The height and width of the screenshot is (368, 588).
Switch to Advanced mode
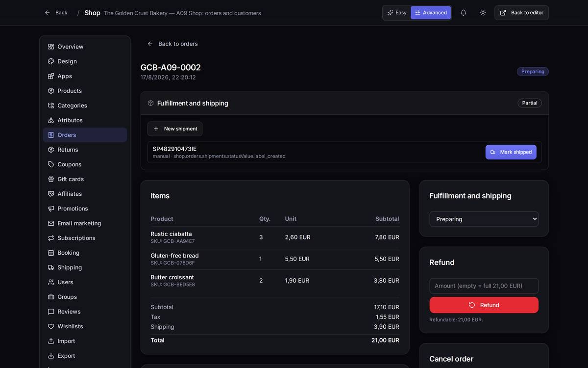pos(431,13)
